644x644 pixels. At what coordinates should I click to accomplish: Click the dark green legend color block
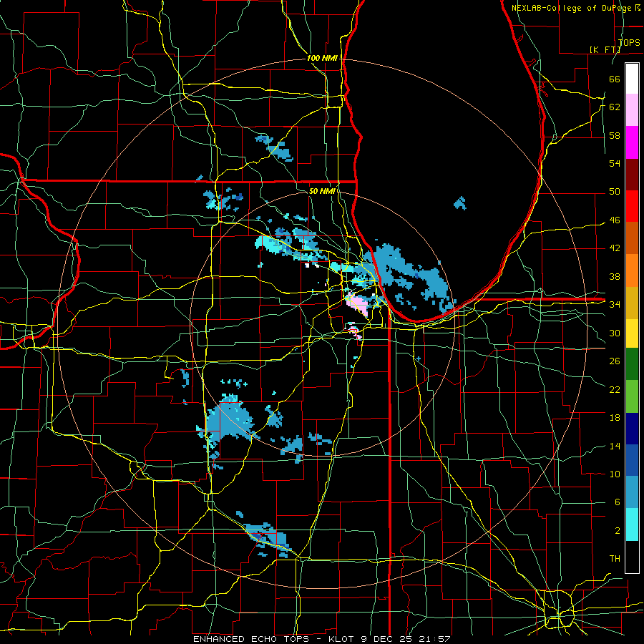632,364
